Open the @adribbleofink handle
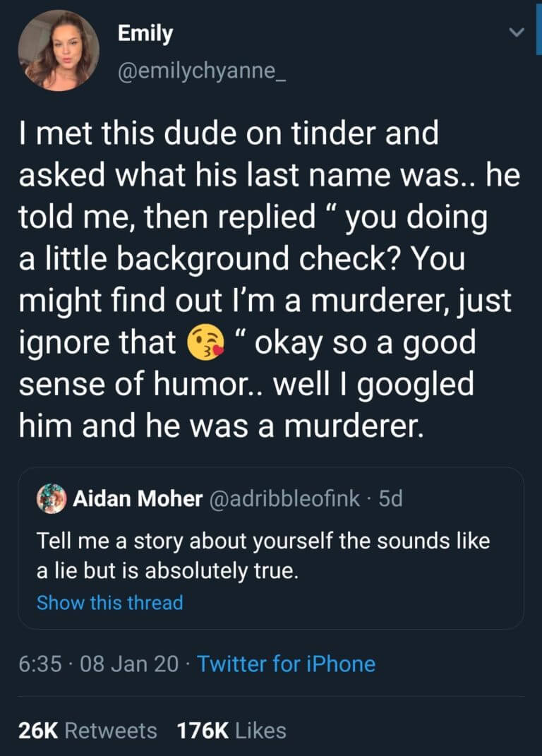 (x=284, y=498)
